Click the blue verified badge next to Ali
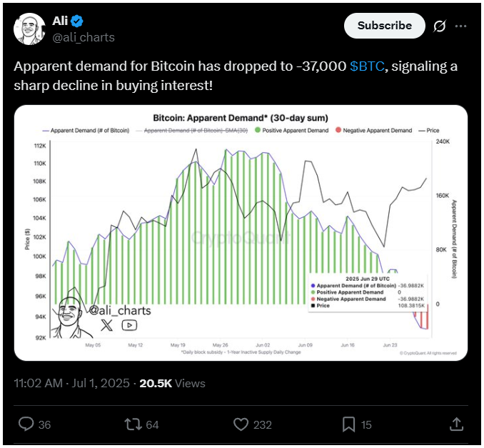This screenshot has height=448, width=484. click(77, 21)
